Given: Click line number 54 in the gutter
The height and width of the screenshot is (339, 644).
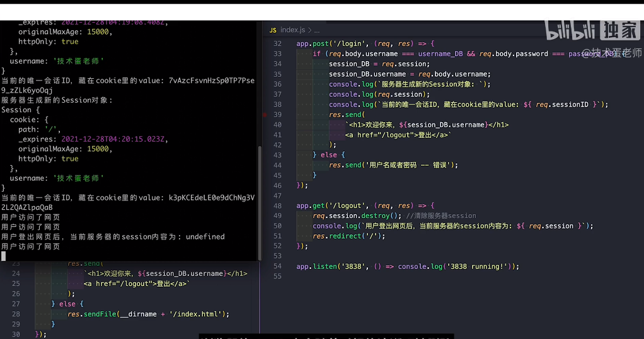Looking at the screenshot, I should 278,267.
